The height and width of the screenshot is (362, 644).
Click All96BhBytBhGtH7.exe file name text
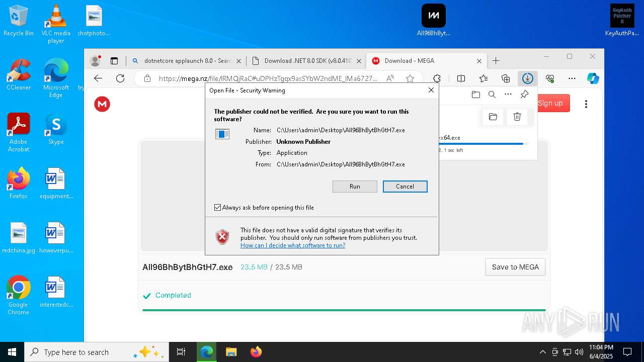click(x=187, y=267)
